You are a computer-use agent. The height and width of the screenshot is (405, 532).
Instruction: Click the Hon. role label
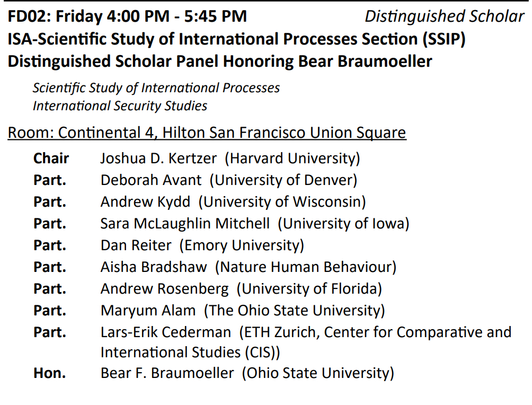(50, 373)
